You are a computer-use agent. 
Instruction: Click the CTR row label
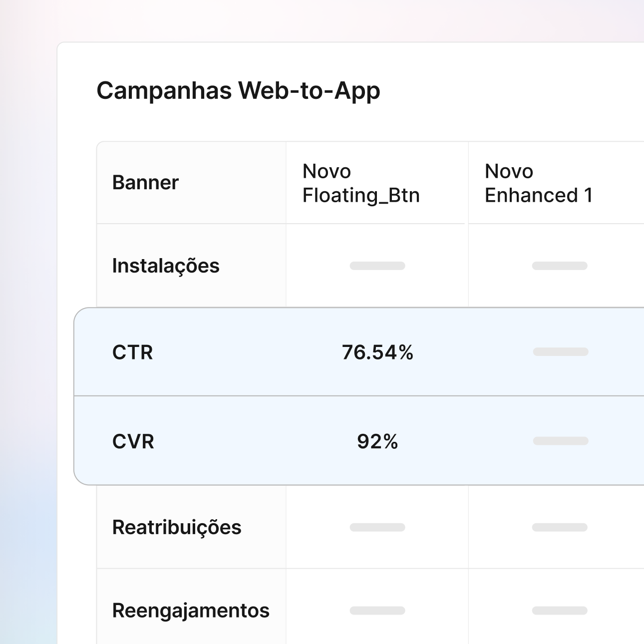click(133, 352)
